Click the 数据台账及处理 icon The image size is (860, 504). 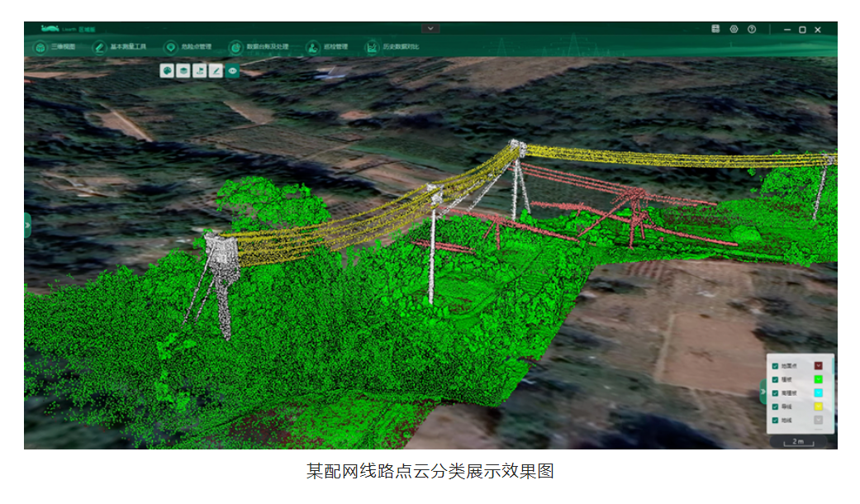pos(235,47)
